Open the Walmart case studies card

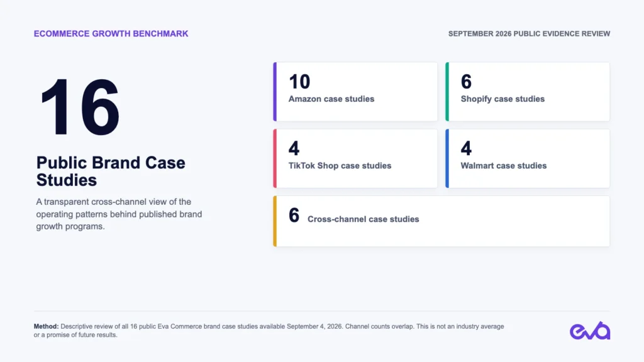[x=528, y=158]
